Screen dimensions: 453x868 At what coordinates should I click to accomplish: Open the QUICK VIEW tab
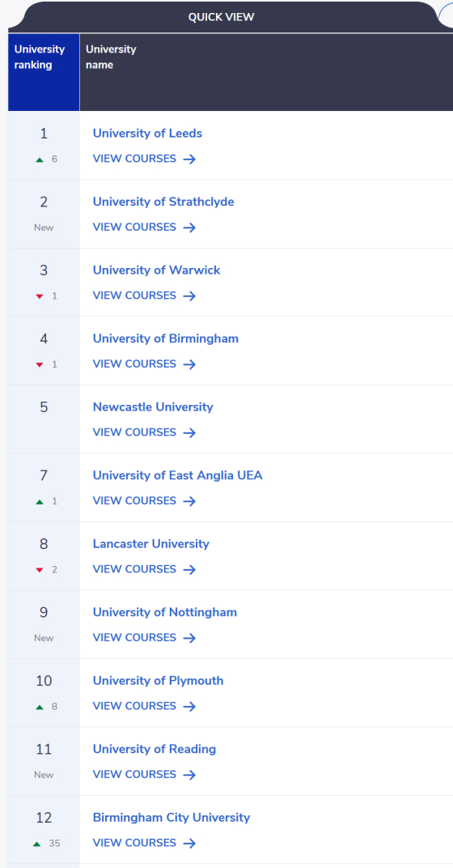(x=222, y=17)
